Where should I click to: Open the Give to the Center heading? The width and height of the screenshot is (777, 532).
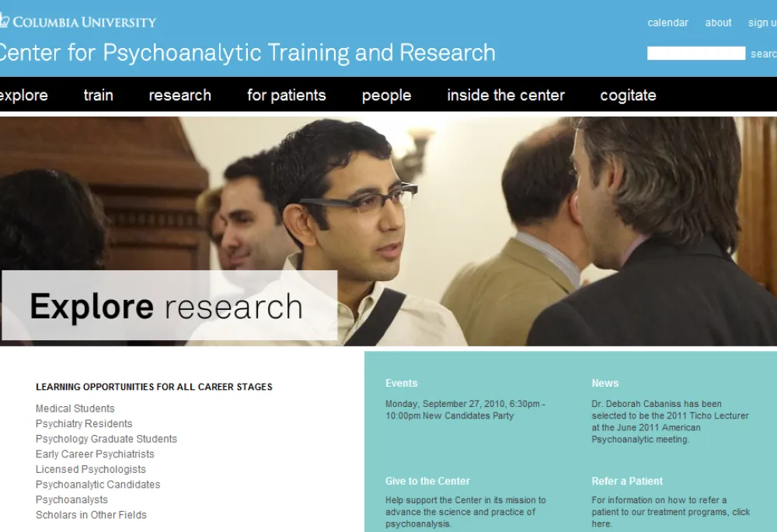pos(427,481)
